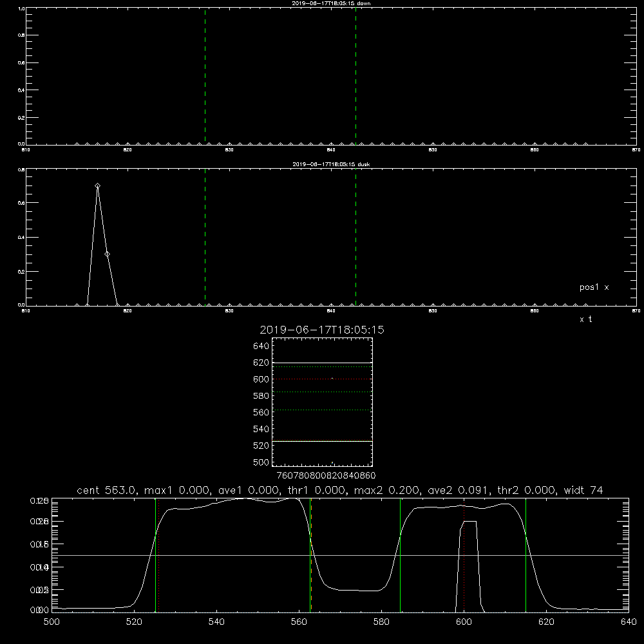
Task: Click the 500 tick label on bottom plot x-axis
Action: point(52,622)
